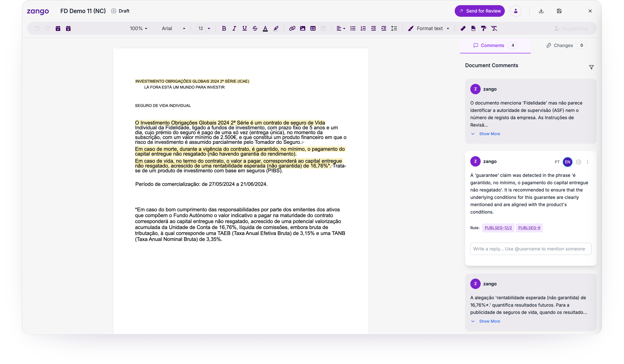The width and height of the screenshot is (624, 364).
Task: Click the zango avatar on the first comment
Action: point(475,89)
